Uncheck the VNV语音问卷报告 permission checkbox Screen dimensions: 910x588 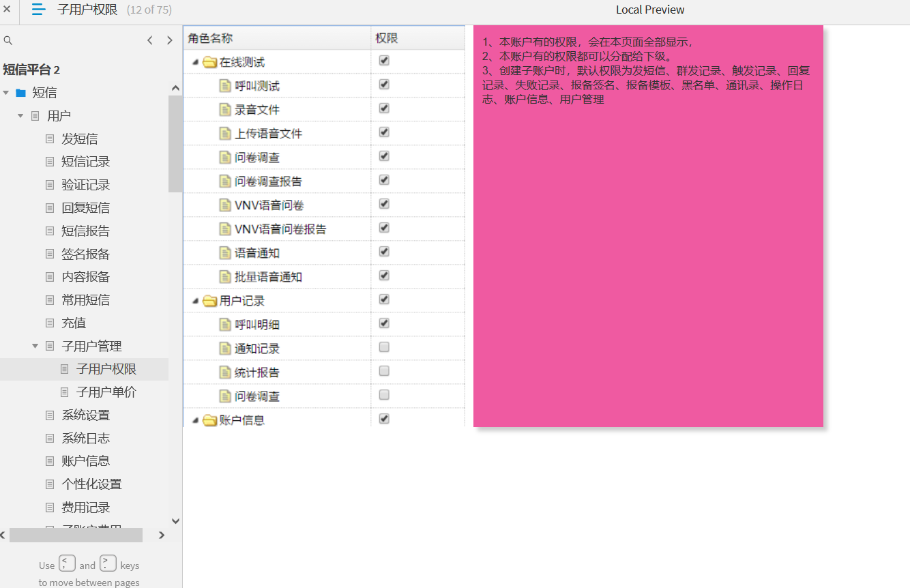[x=384, y=228]
